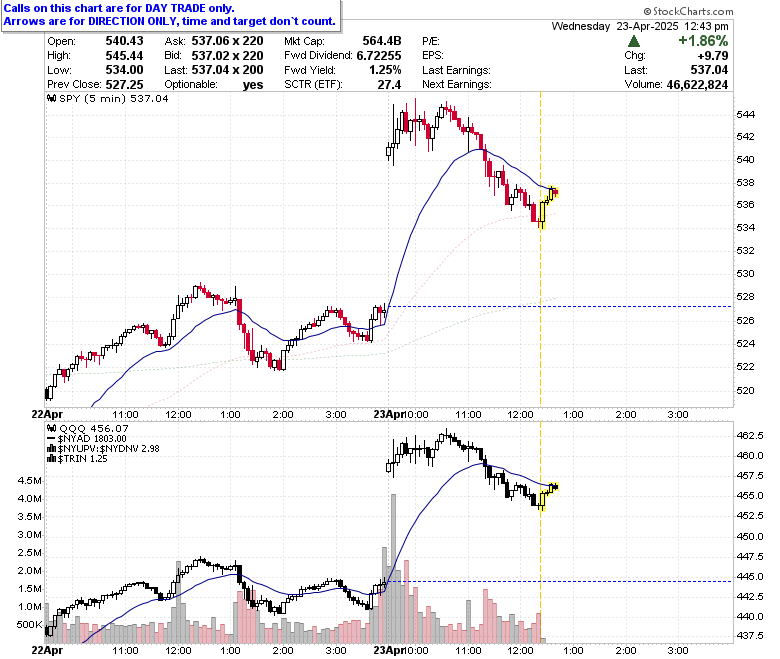Screen dimensions: 780x659
Task: Click the yellow-highlighted latest SPY candles
Action: (548, 206)
